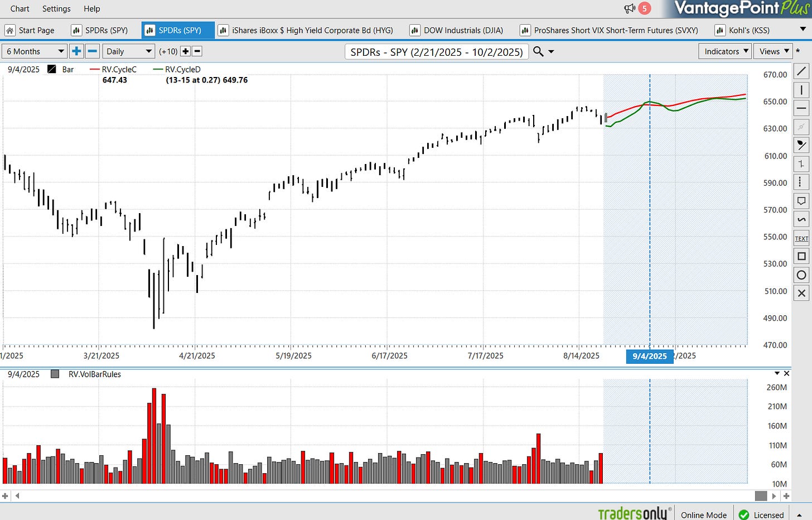Open the Indicators dropdown
Viewport: 812px width, 520px height.
coord(725,51)
